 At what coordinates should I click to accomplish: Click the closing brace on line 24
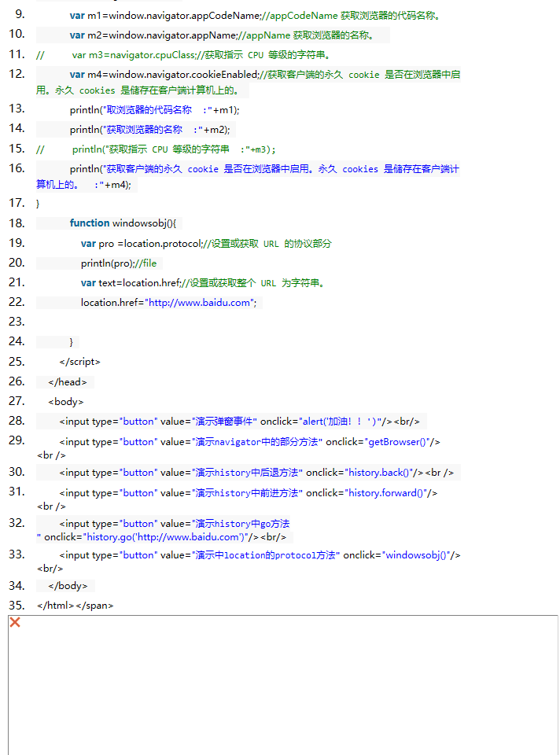[72, 342]
